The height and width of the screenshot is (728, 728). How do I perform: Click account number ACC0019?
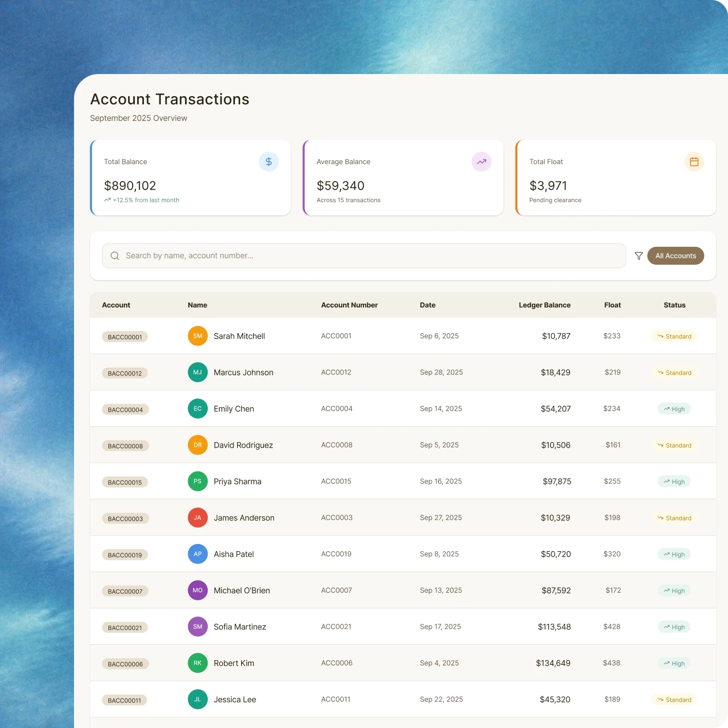point(336,554)
